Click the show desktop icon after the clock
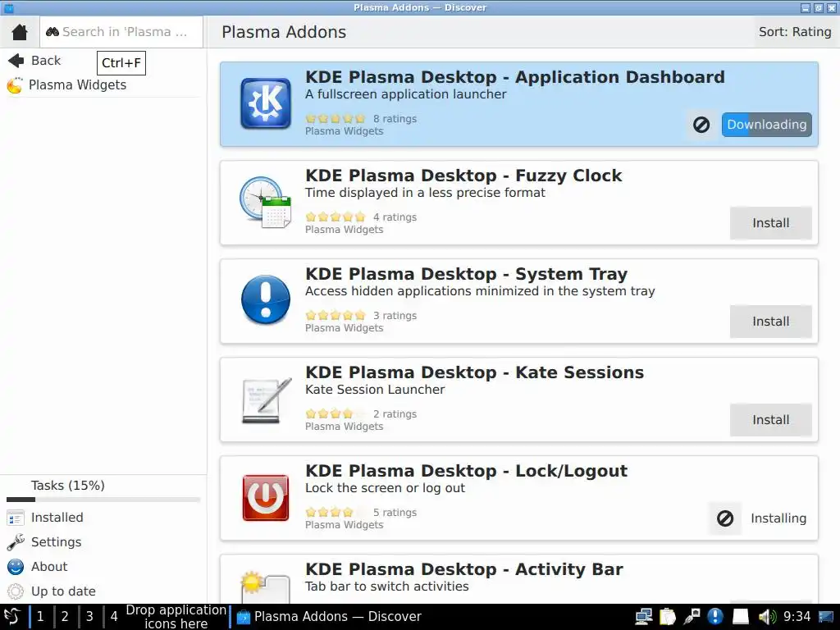Image resolution: width=840 pixels, height=630 pixels. point(826,617)
